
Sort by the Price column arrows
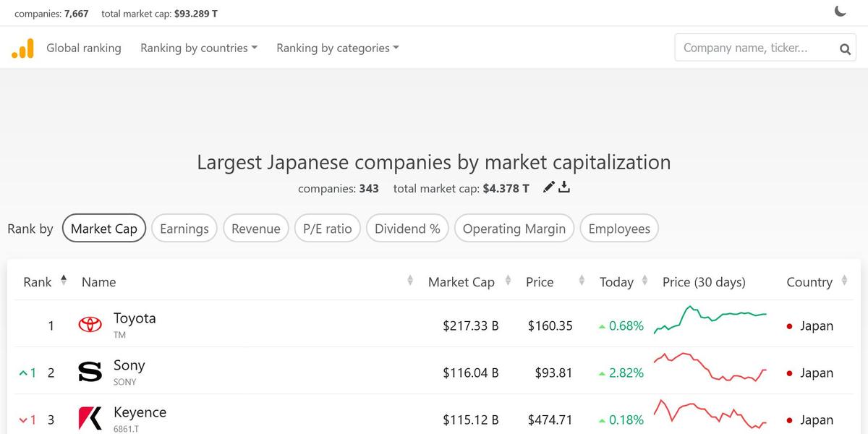tap(582, 281)
